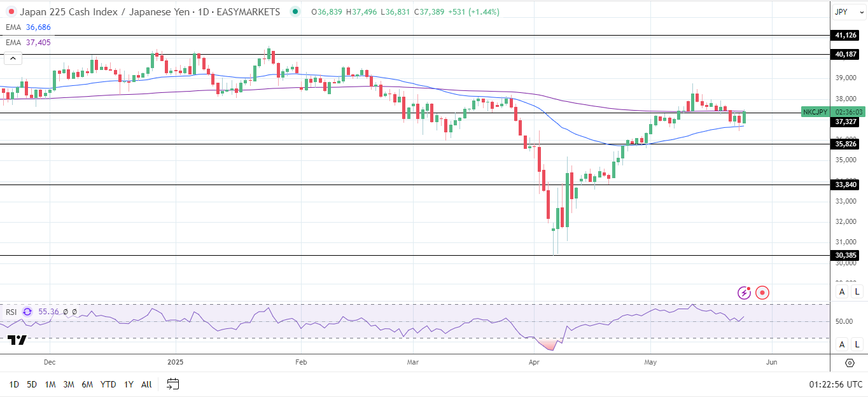Switch to the YTD range tab

(108, 384)
